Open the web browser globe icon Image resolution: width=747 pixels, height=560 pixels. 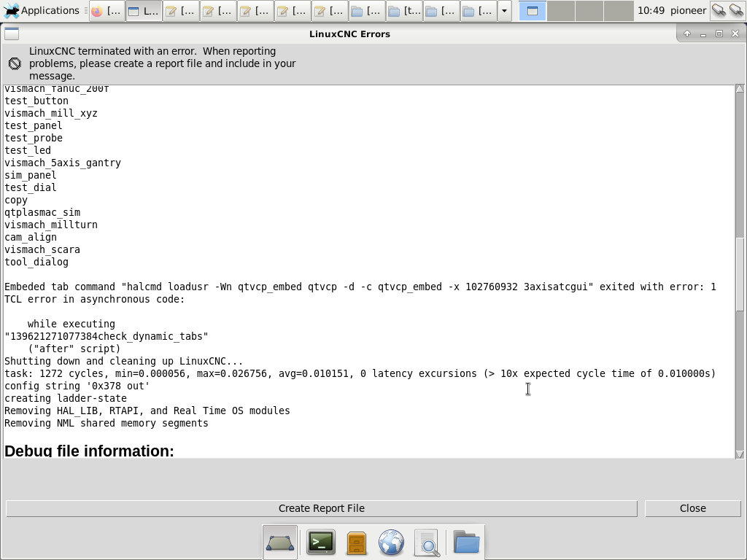click(392, 542)
